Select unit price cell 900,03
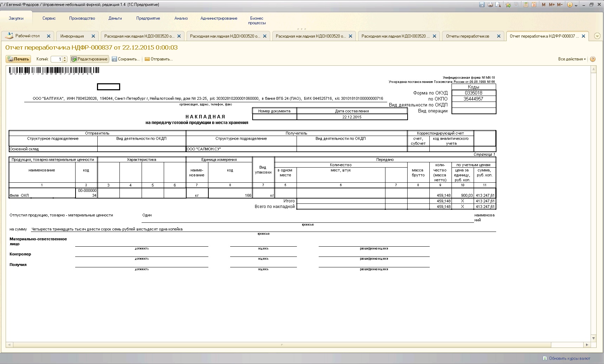Viewport: 604px width, 364px height. 462,193
